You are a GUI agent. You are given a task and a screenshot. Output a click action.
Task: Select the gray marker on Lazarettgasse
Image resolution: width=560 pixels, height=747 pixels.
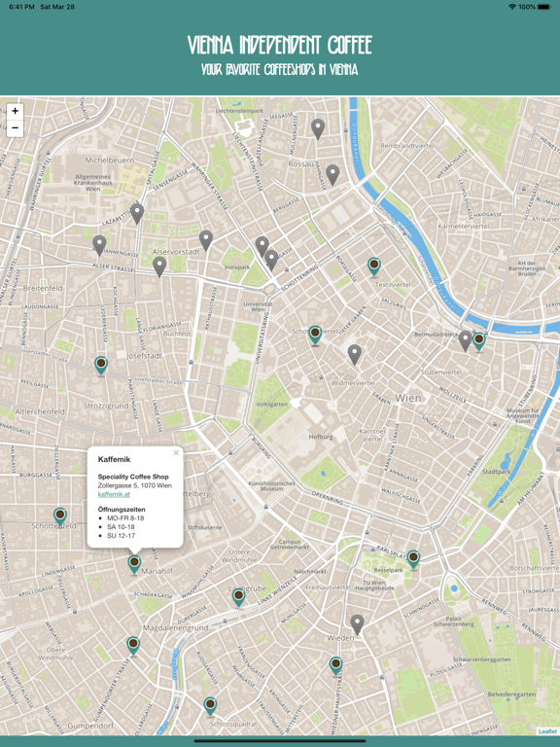[x=137, y=213]
